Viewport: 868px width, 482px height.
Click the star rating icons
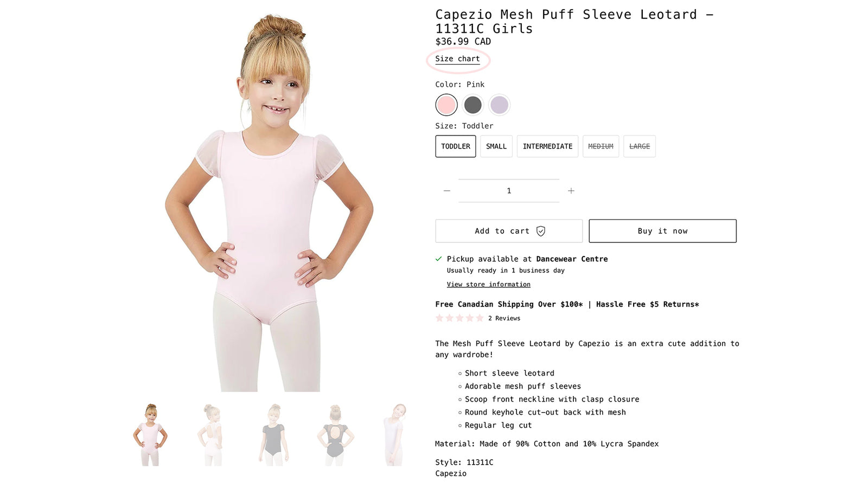pos(459,318)
